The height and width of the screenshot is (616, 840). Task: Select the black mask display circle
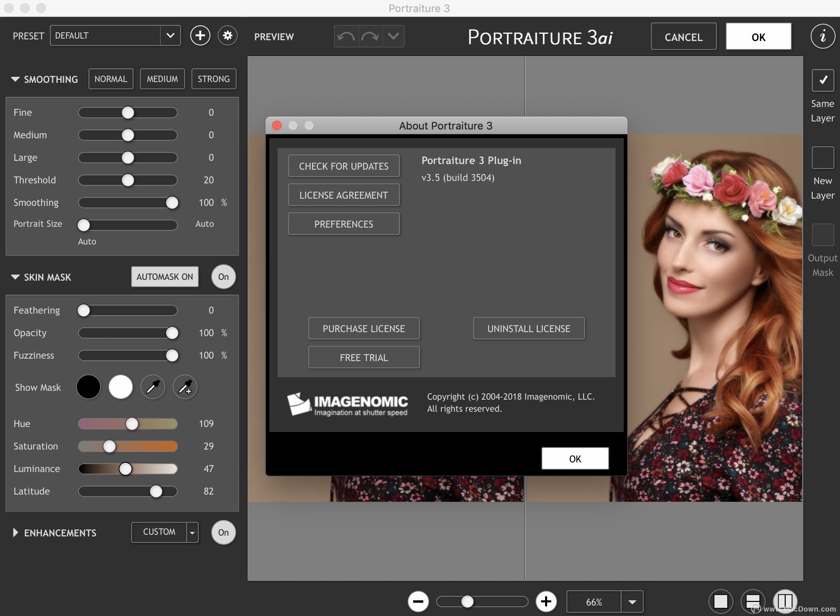coord(89,387)
